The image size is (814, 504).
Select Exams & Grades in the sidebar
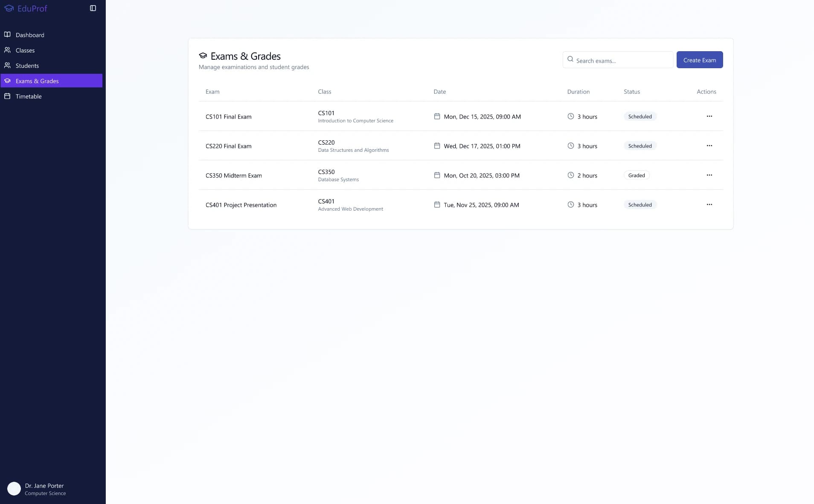click(x=51, y=81)
